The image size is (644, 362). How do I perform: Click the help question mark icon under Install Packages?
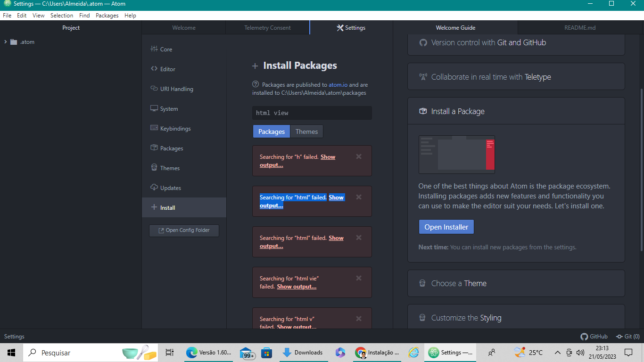(256, 84)
